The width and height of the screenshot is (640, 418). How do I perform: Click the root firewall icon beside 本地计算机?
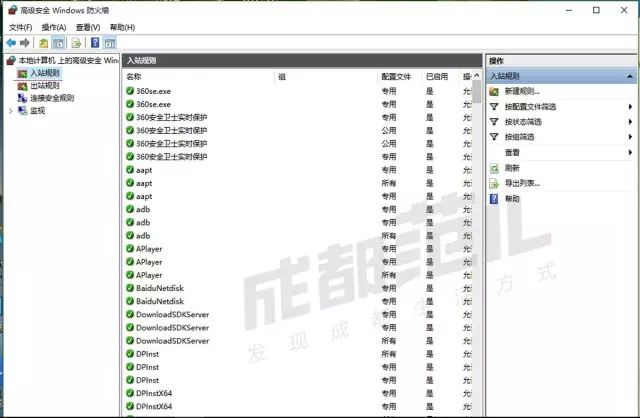[11, 60]
